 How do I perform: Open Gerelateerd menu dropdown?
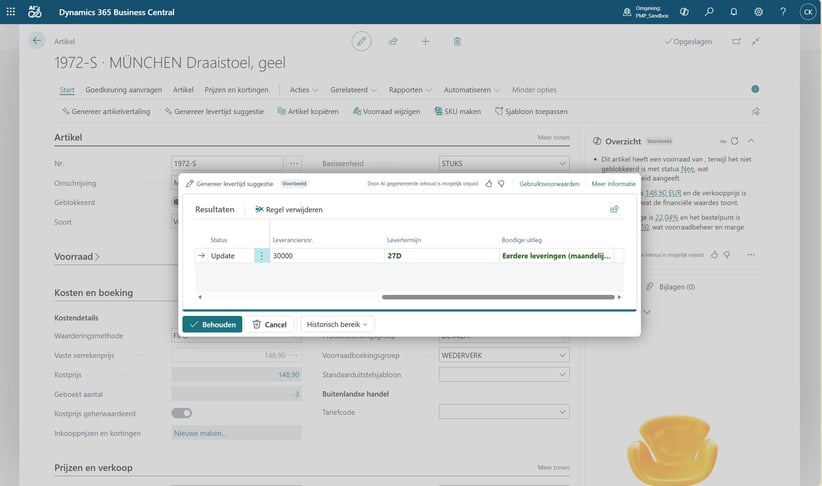click(x=353, y=90)
